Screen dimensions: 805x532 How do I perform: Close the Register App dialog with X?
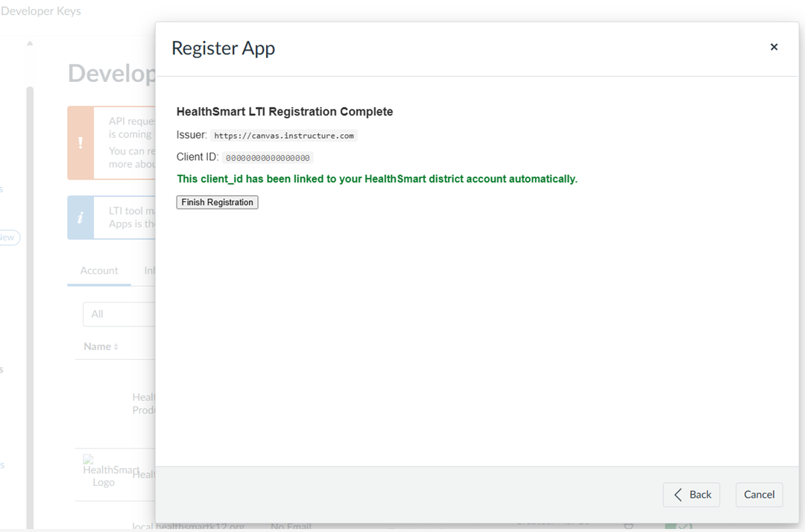tap(774, 47)
